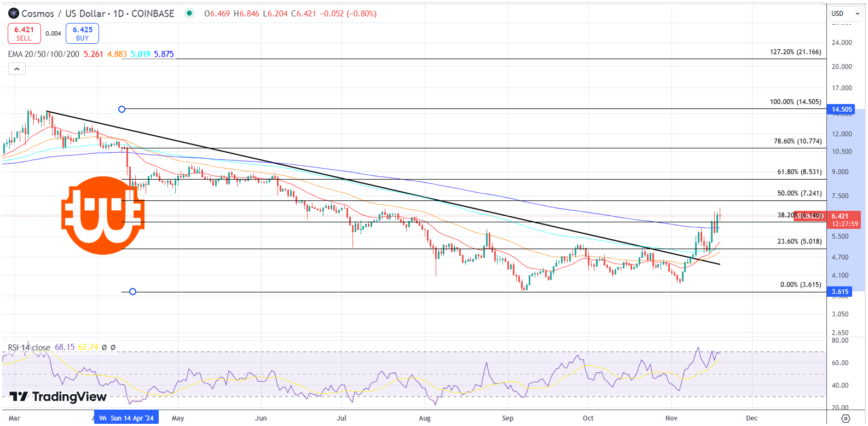Select the upper Fibonacci anchor point handle
Screen dimensions: 868x426
pos(122,110)
